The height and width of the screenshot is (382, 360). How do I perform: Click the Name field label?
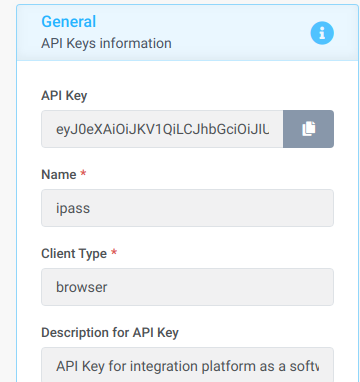coord(59,174)
